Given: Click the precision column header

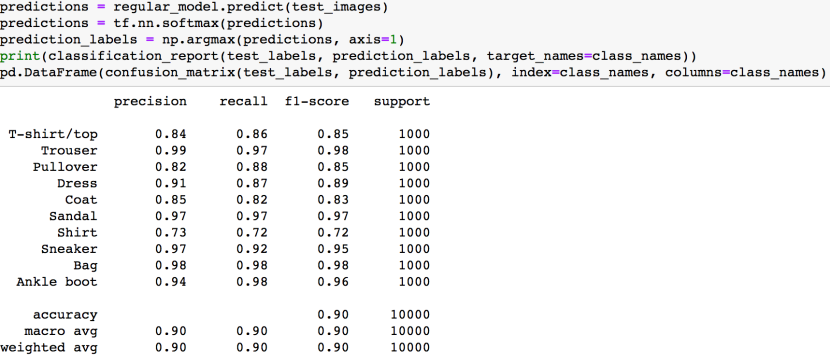Looking at the screenshot, I should (150, 102).
